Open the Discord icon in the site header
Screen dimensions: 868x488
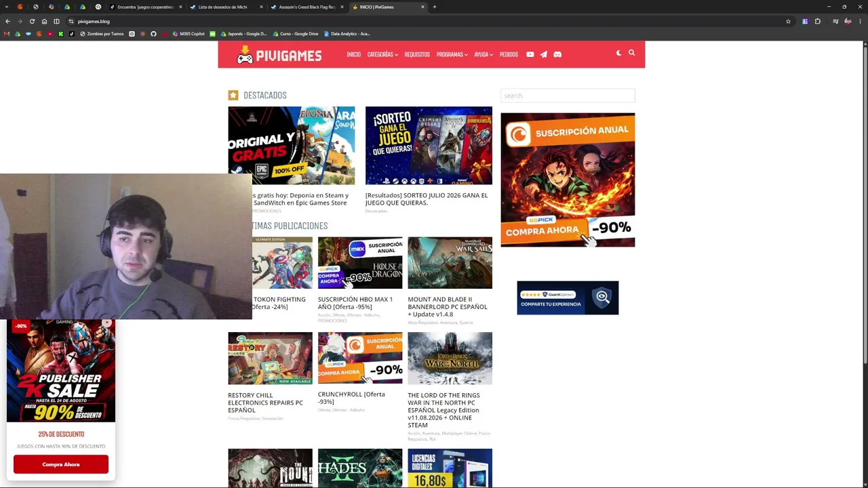557,54
